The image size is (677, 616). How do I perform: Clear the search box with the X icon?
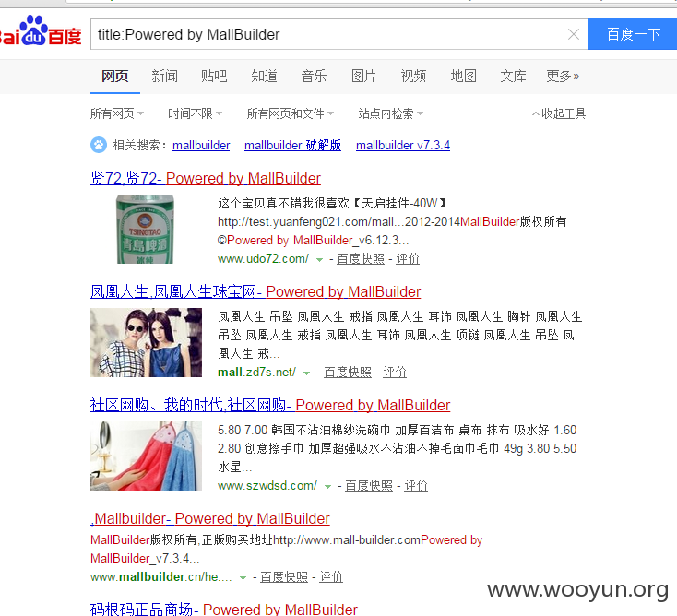tap(574, 34)
